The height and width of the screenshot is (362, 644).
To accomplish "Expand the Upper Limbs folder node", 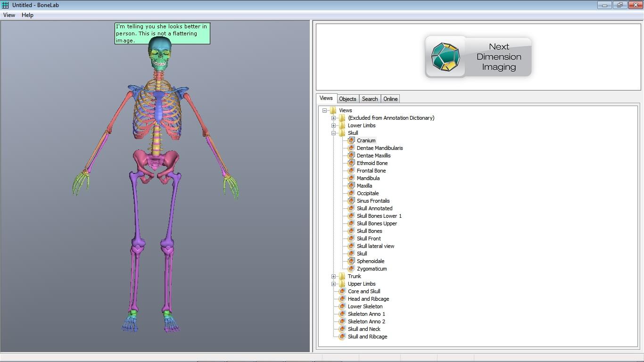I will point(334,284).
